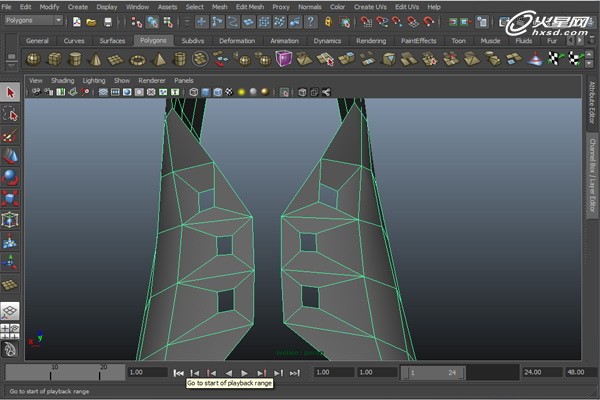Screen dimensions: 600x400
Task: Select the arrow Select tool
Action: tap(11, 93)
